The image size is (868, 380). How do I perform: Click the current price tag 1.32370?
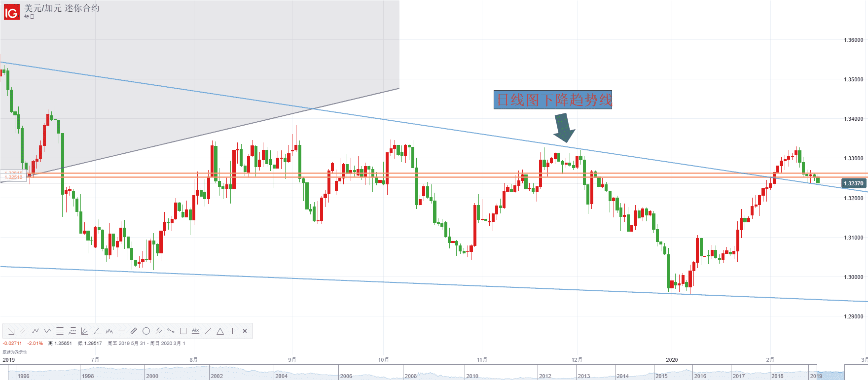click(x=854, y=183)
